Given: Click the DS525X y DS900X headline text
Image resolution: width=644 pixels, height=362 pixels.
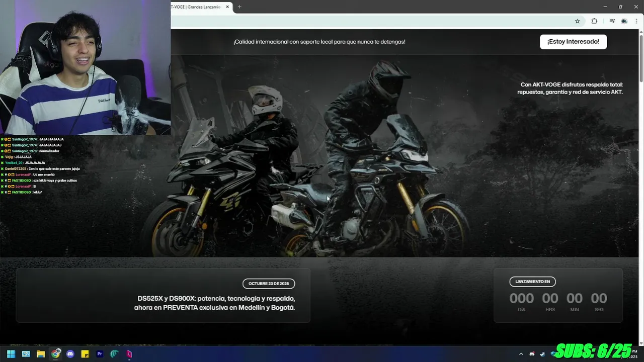Looking at the screenshot, I should point(214,303).
